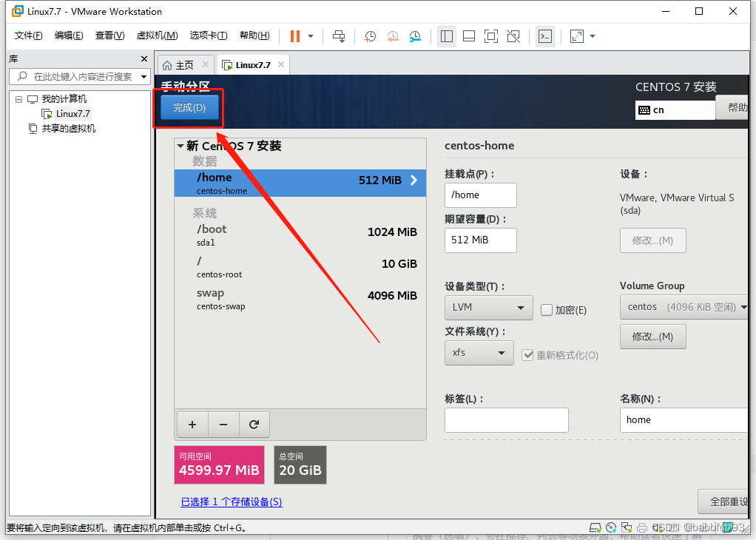Add a new mount point with plus

pyautogui.click(x=192, y=425)
